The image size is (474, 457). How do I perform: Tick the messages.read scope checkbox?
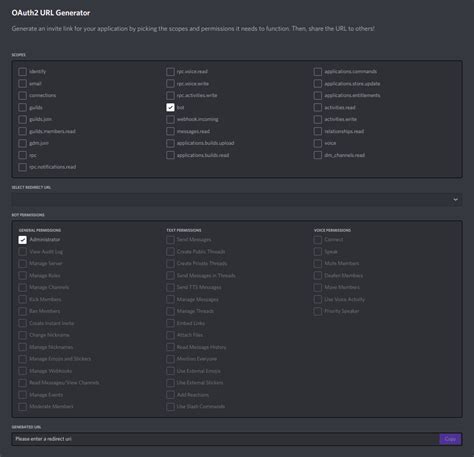(170, 131)
